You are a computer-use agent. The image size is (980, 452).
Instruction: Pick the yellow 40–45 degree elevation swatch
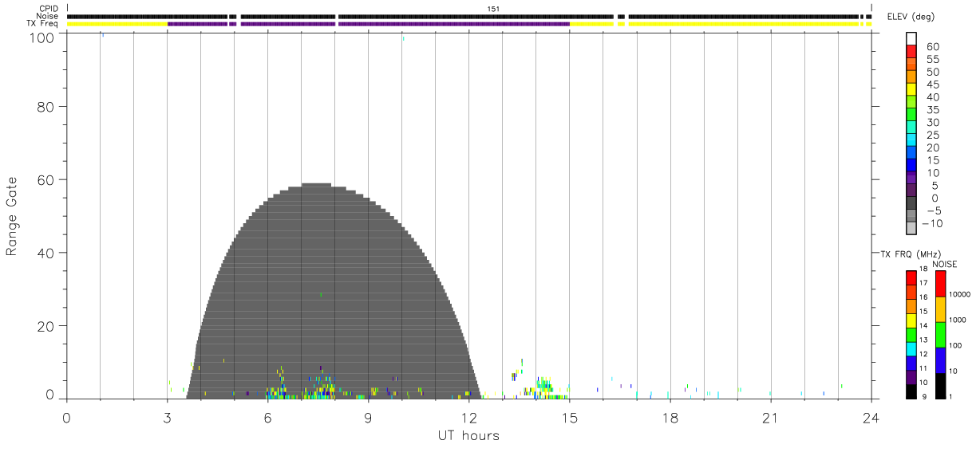pyautogui.click(x=911, y=90)
